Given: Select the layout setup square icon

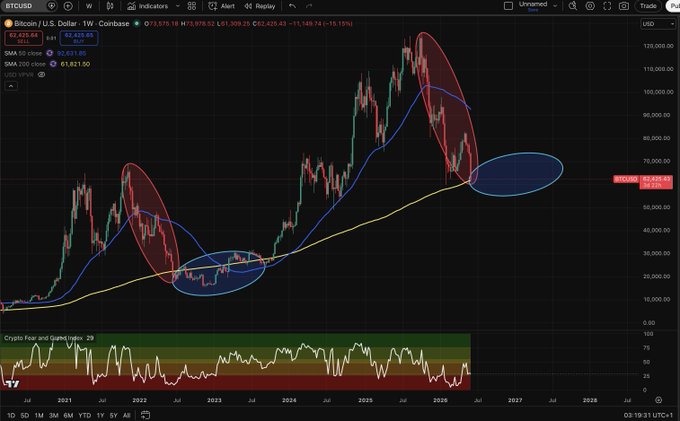Looking at the screenshot, I should (x=508, y=6).
